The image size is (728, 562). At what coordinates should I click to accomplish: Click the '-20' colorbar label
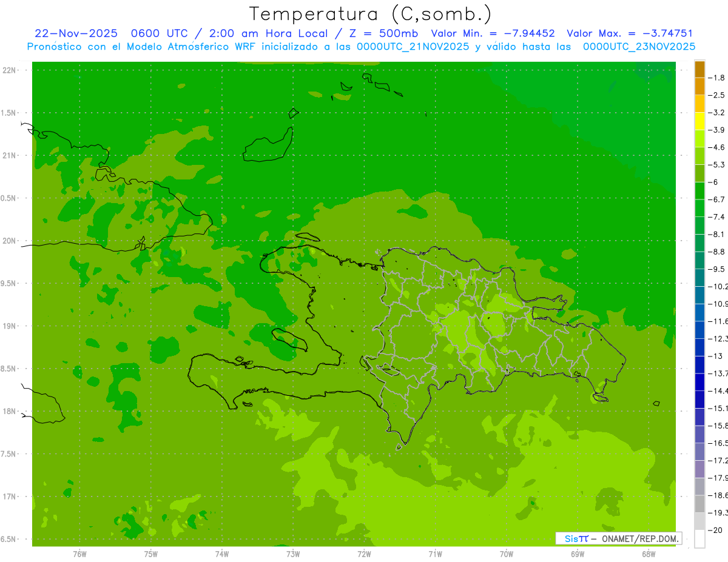pyautogui.click(x=715, y=530)
